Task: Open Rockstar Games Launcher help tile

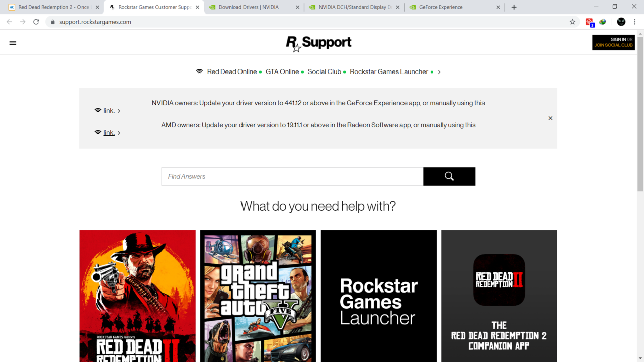Action: pyautogui.click(x=379, y=296)
